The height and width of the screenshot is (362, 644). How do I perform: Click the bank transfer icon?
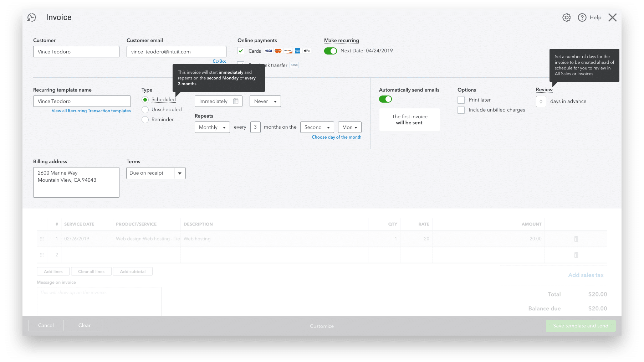point(294,65)
